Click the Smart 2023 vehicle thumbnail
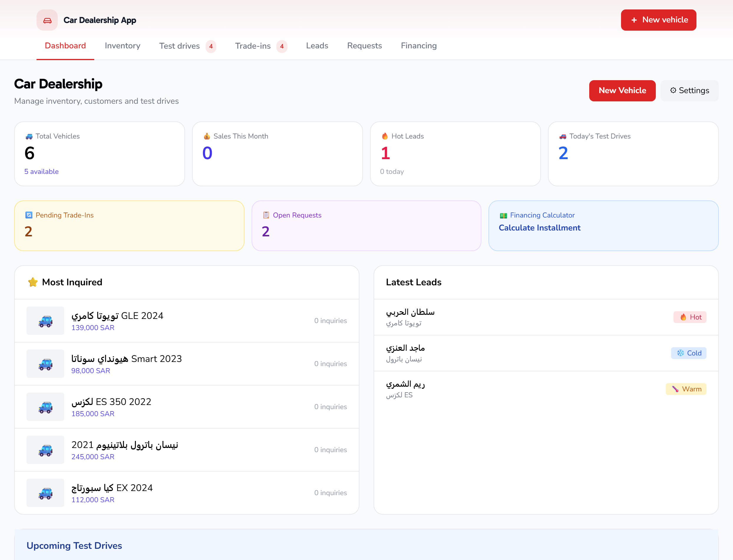 (45, 364)
